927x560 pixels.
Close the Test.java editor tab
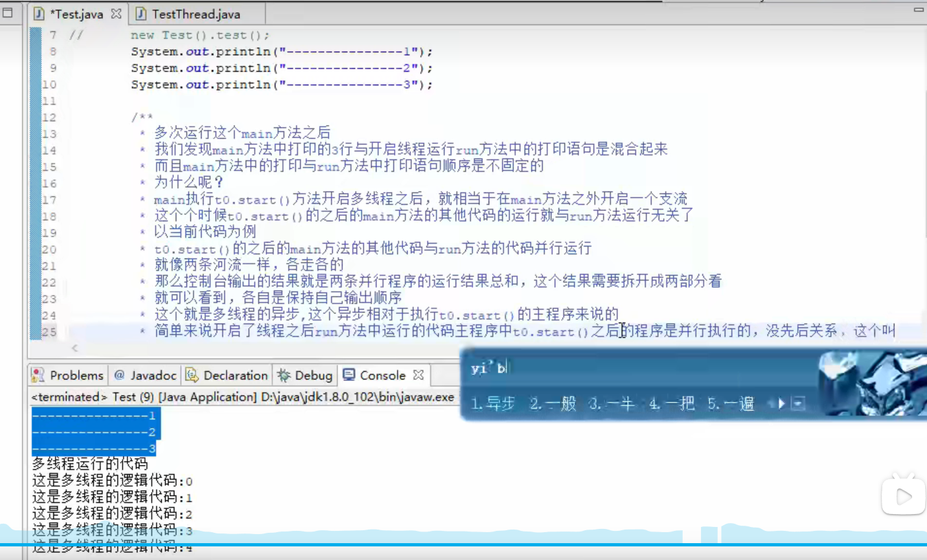(116, 14)
